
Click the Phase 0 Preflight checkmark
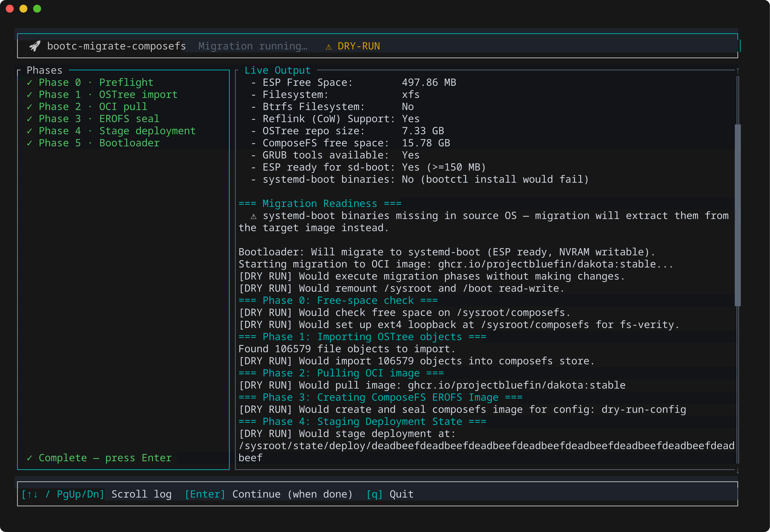coord(30,82)
